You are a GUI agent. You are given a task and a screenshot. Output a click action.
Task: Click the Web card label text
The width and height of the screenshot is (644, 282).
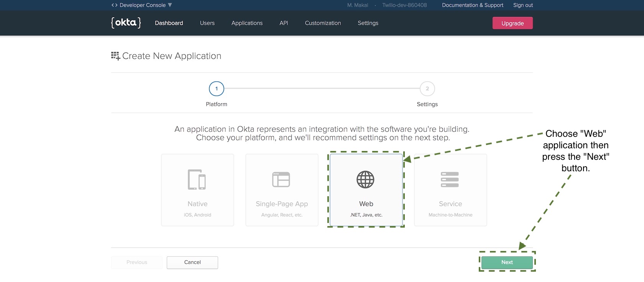click(366, 204)
